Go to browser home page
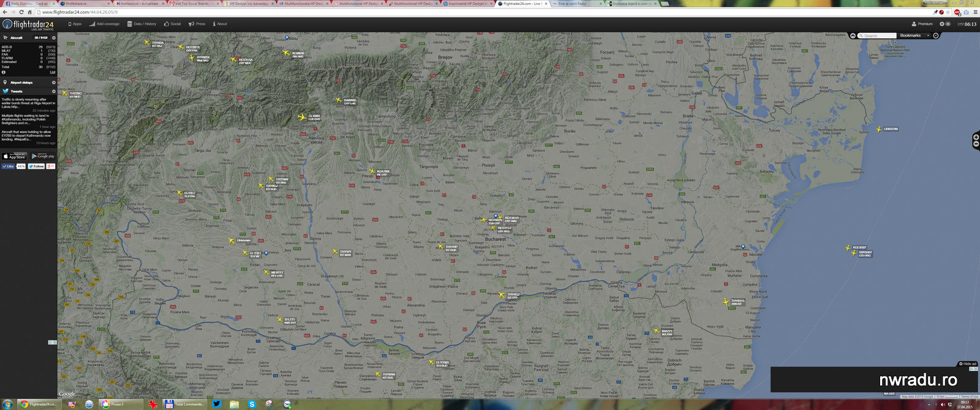Screen dimensions: 980x410 31,12
